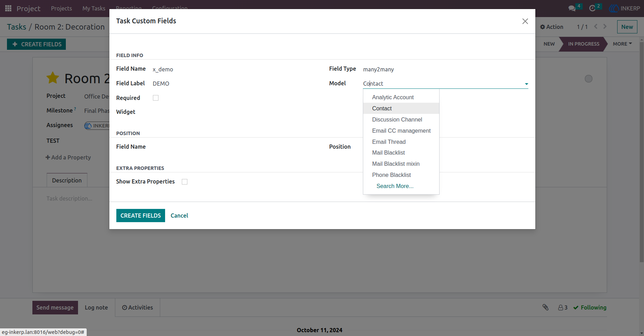Click the green CREATE FIELDS toolbar button
The height and width of the screenshot is (336, 644).
37,44
